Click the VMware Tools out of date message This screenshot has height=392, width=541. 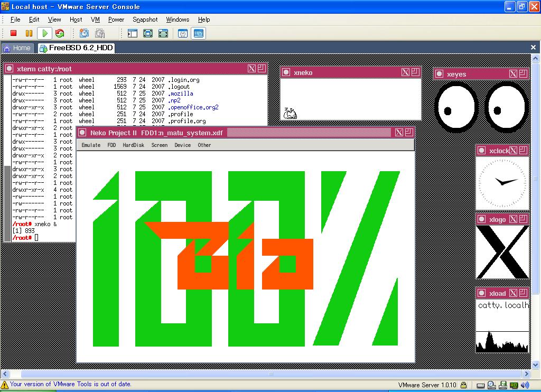(70, 385)
